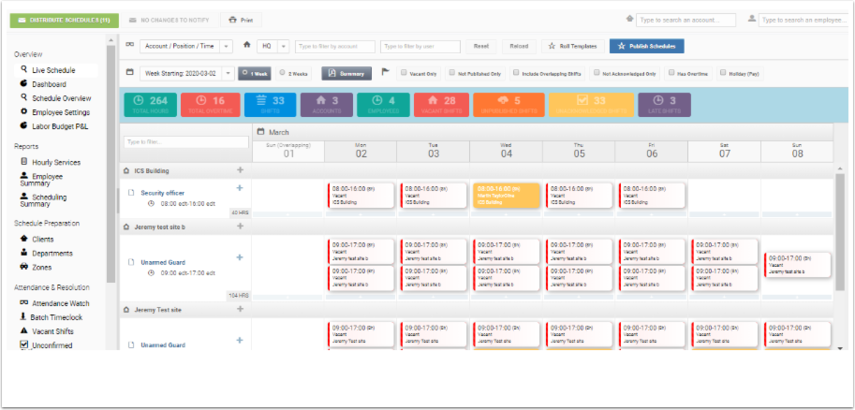This screenshot has width=855, height=410.
Task: Click the document icon beside Security officer
Action: pyautogui.click(x=131, y=192)
